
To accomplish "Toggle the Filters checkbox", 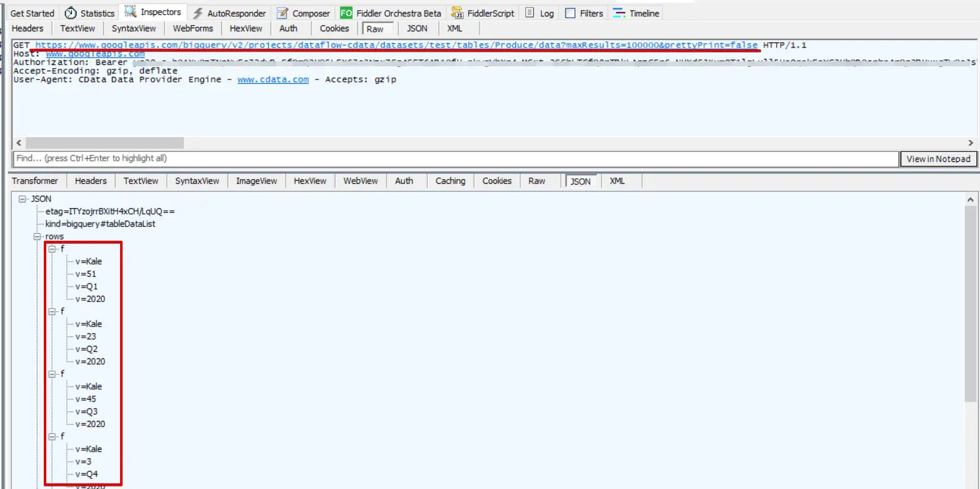I will click(570, 13).
